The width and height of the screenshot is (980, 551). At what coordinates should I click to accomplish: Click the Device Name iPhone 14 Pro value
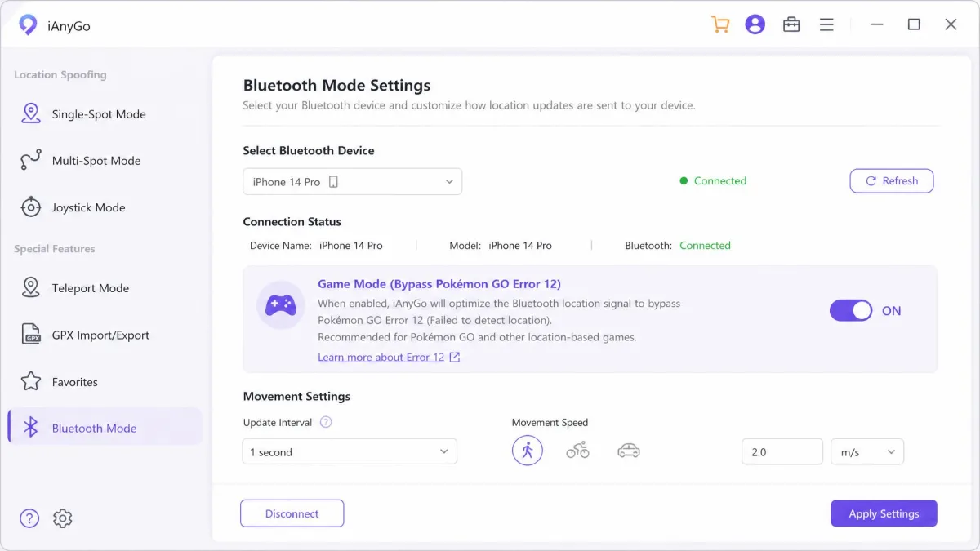pos(351,245)
